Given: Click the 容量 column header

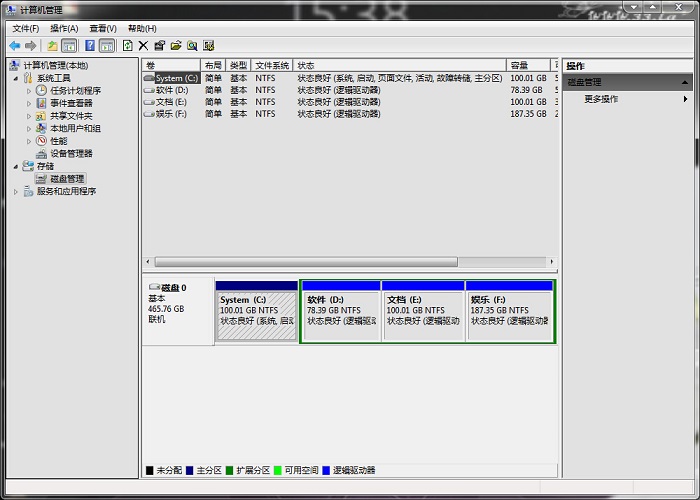Looking at the screenshot, I should [519, 65].
